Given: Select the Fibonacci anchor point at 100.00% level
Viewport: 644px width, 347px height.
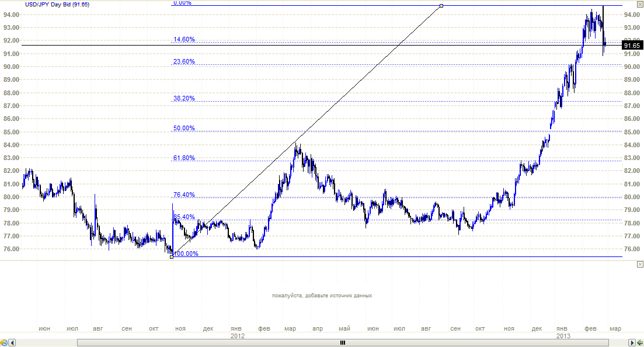Looking at the screenshot, I should click(x=171, y=257).
